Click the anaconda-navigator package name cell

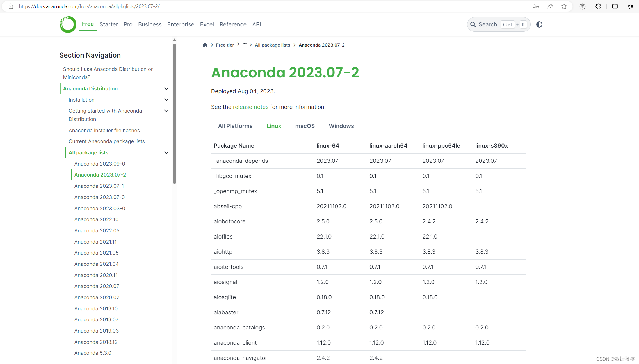[240, 358]
